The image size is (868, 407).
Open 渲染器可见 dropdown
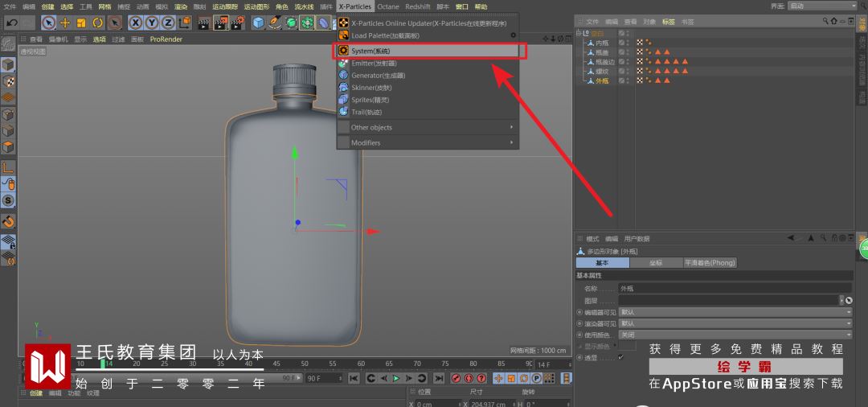tap(735, 323)
